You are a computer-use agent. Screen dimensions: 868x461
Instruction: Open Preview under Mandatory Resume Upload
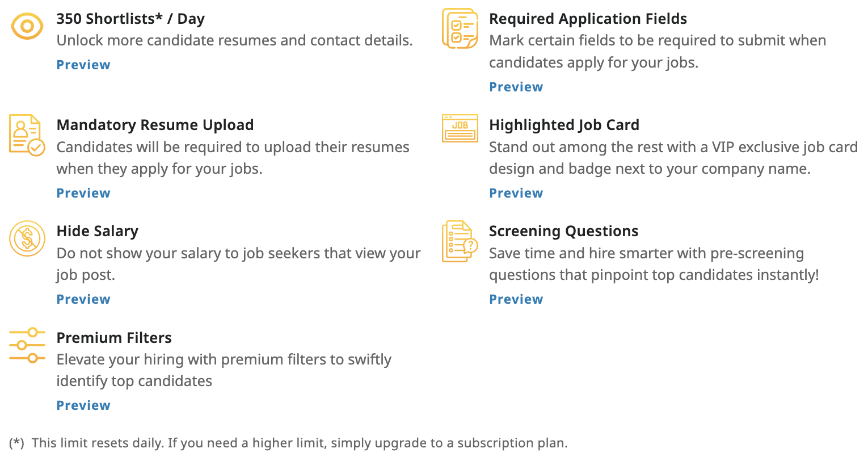[x=83, y=193]
